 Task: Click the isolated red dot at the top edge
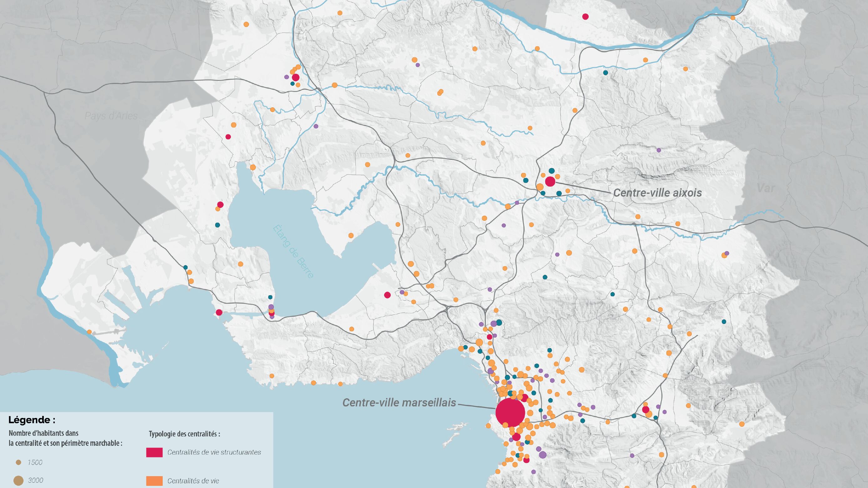(x=585, y=17)
